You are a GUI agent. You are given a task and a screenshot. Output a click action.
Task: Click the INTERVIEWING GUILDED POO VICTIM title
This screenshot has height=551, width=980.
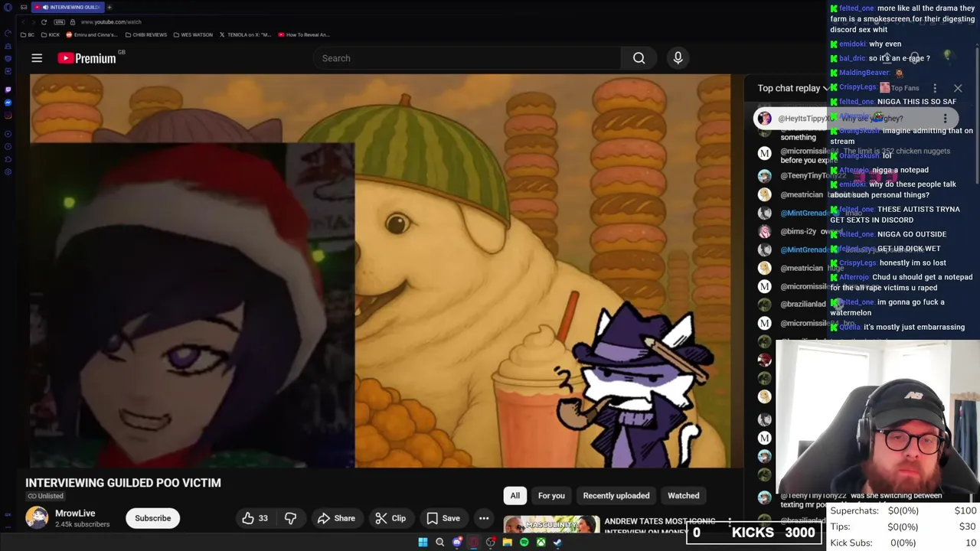point(123,483)
